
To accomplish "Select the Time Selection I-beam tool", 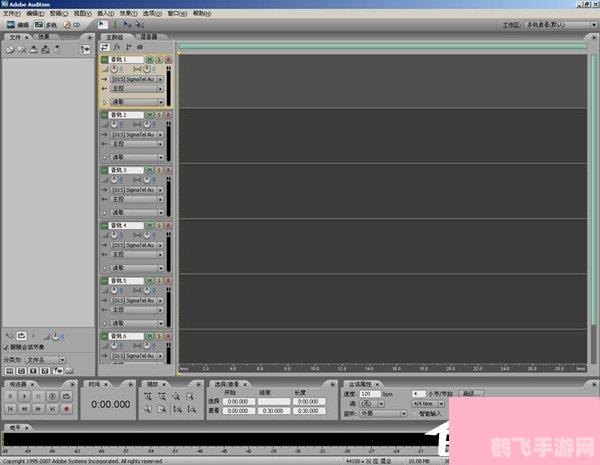I will point(115,25).
